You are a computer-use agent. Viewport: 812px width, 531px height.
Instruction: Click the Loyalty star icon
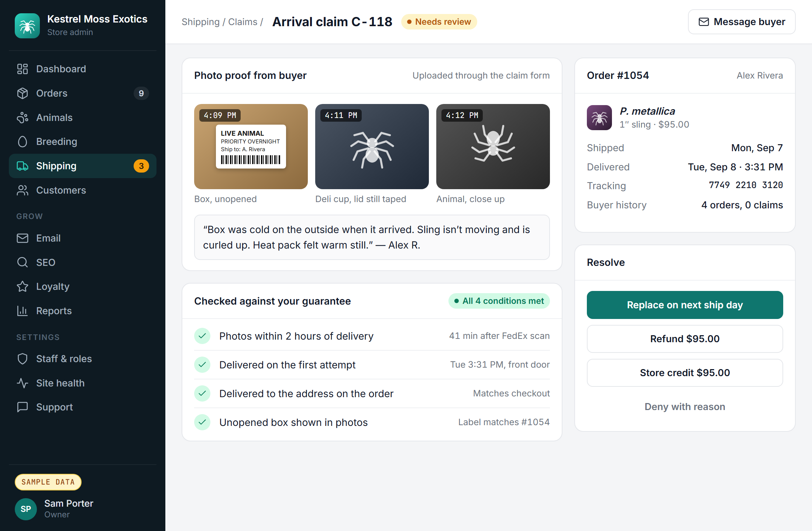[23, 287]
